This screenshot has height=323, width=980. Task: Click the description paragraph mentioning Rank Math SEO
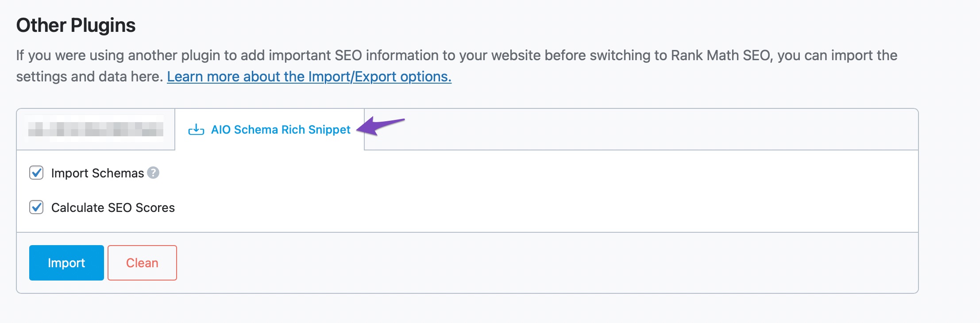457,66
